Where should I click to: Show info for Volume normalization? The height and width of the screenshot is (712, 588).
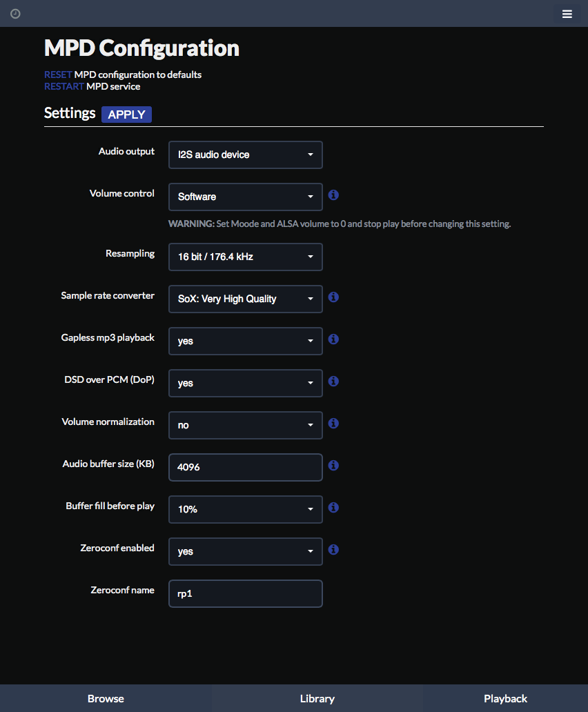click(333, 423)
